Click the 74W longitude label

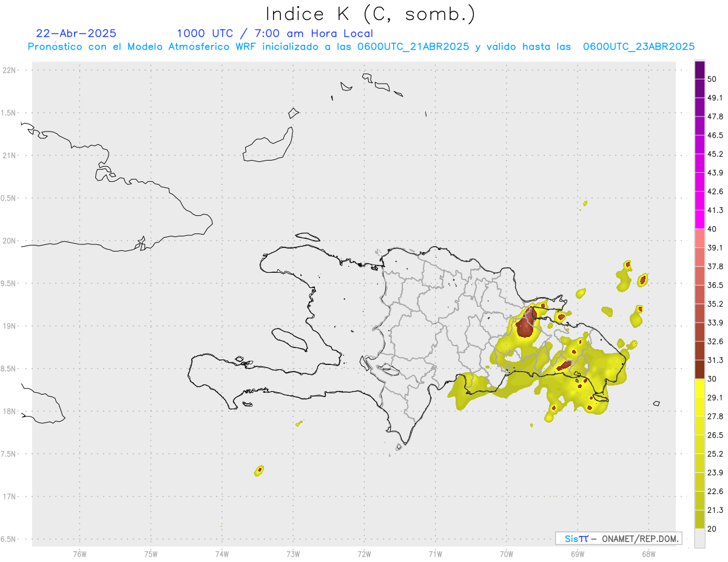pyautogui.click(x=222, y=554)
